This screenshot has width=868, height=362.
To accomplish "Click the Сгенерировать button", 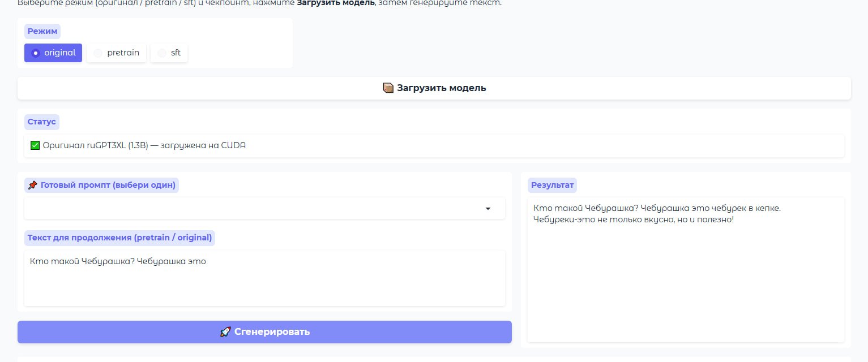I will (264, 332).
